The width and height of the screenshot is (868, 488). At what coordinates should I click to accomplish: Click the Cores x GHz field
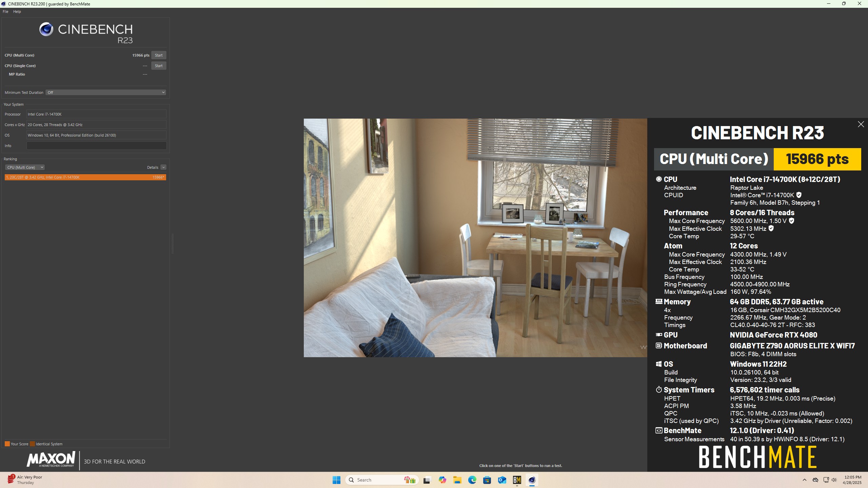click(96, 125)
